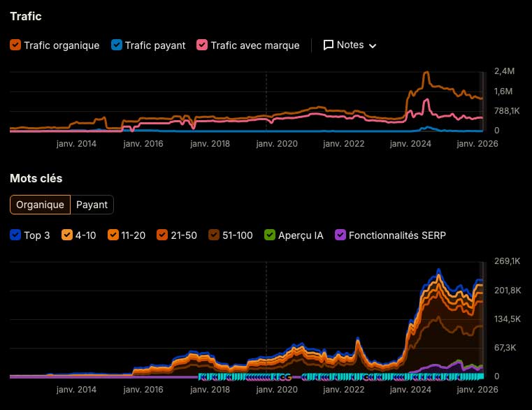This screenshot has width=532, height=410.
Task: Click janv. 2022 on the Trafic chart axis
Action: click(344, 144)
